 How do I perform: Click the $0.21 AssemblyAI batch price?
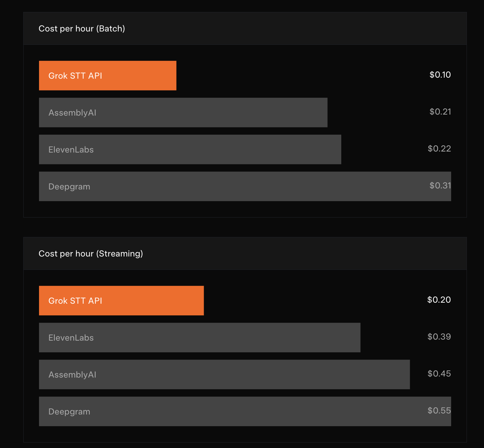[440, 112]
